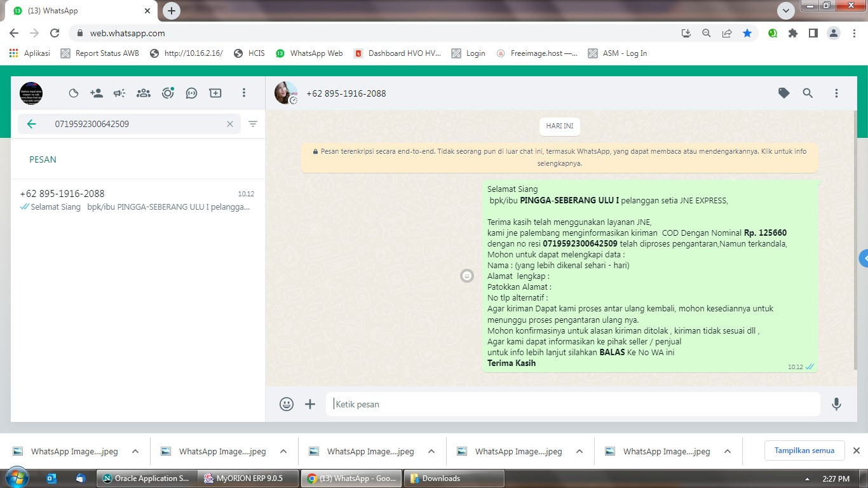
Task: Open the WhatsApp profile avatar in sidebar
Action: 31,93
